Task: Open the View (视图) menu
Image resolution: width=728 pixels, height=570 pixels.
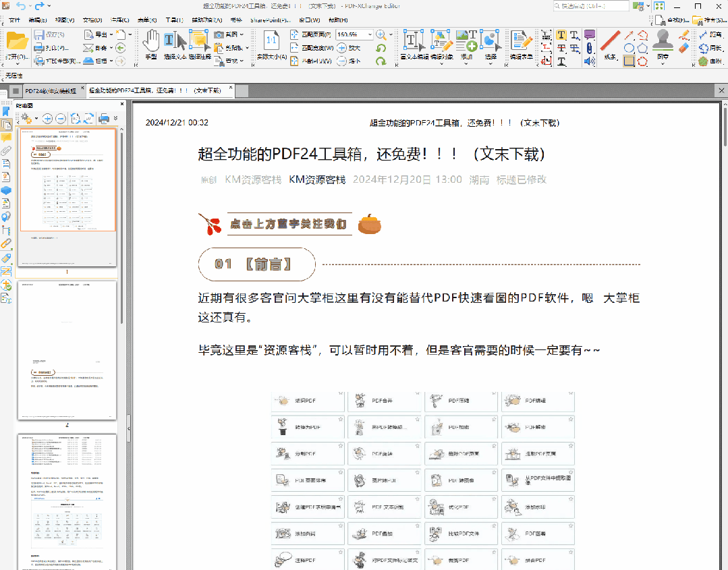Action: point(65,20)
